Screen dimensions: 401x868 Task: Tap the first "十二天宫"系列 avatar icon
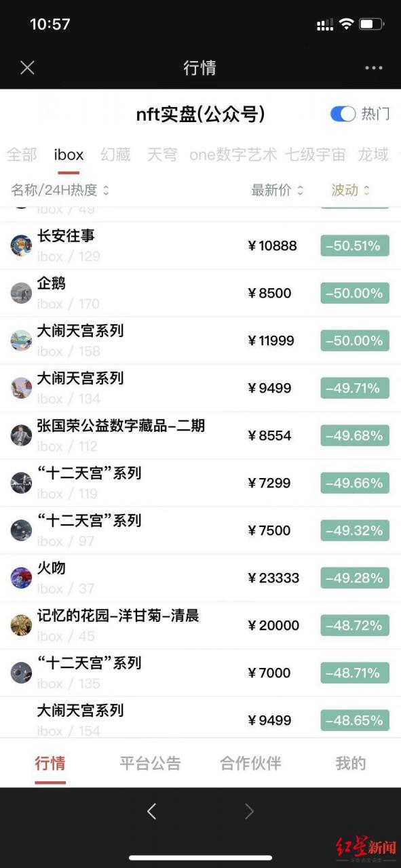tap(21, 483)
